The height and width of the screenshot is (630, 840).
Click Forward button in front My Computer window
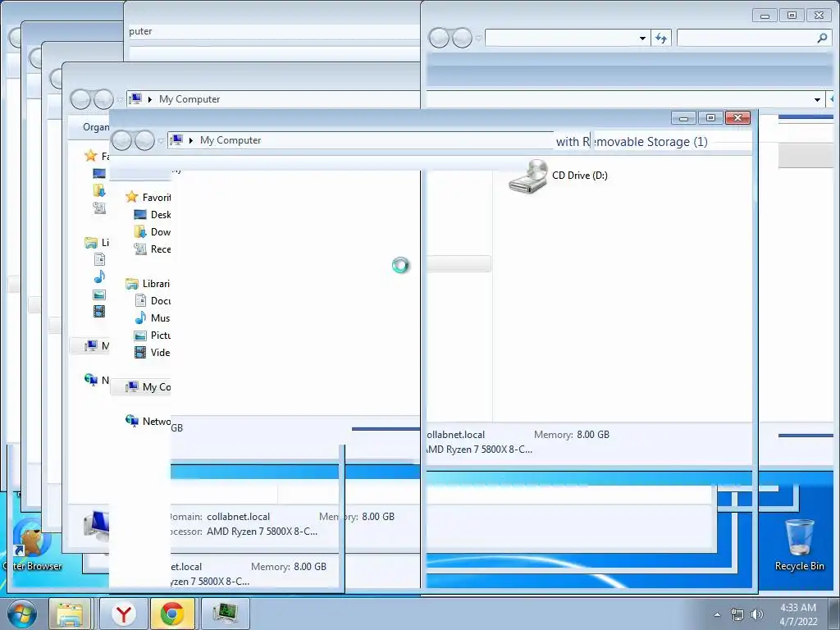click(144, 140)
